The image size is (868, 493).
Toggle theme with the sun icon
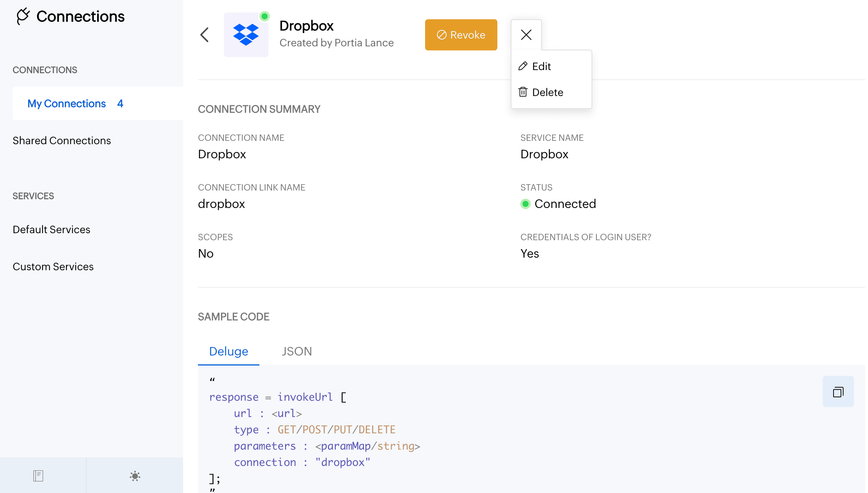tap(135, 476)
